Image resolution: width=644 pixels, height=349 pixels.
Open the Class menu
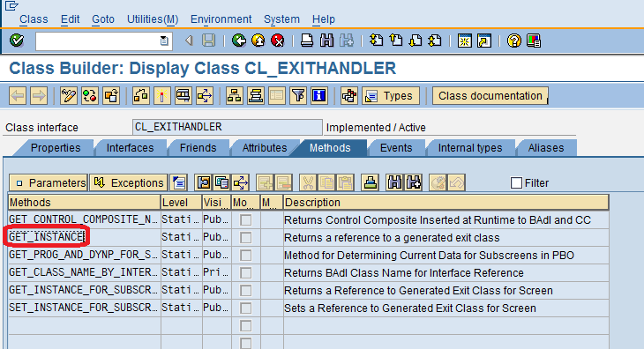pyautogui.click(x=34, y=19)
